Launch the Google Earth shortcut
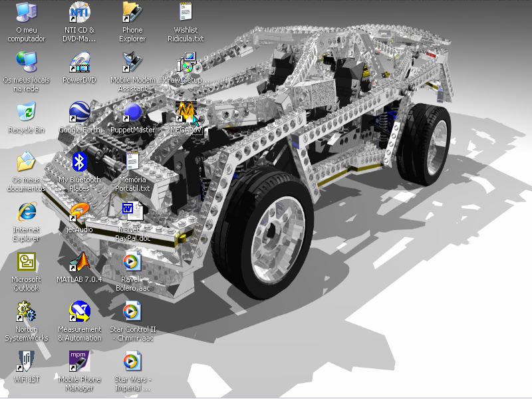532x399 pixels. (79, 112)
